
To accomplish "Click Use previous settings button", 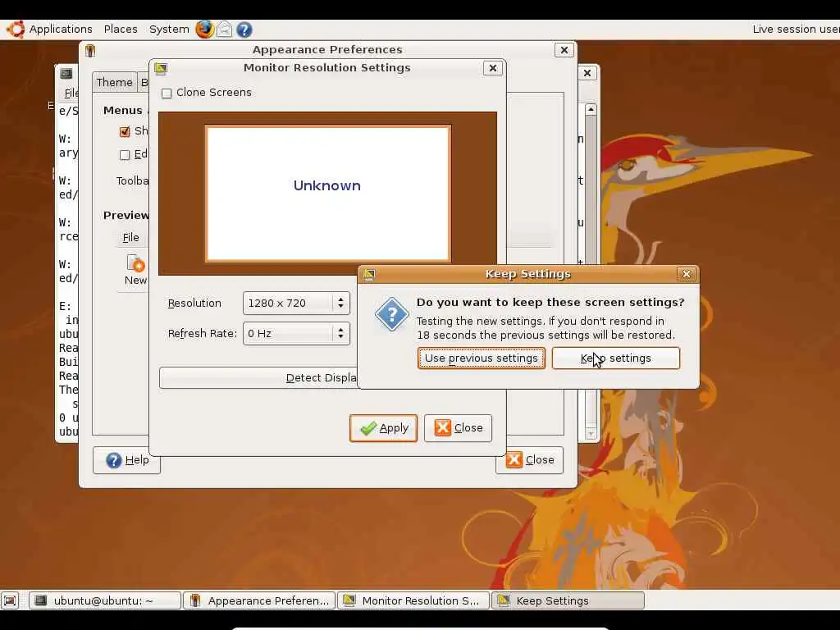I will [x=481, y=358].
